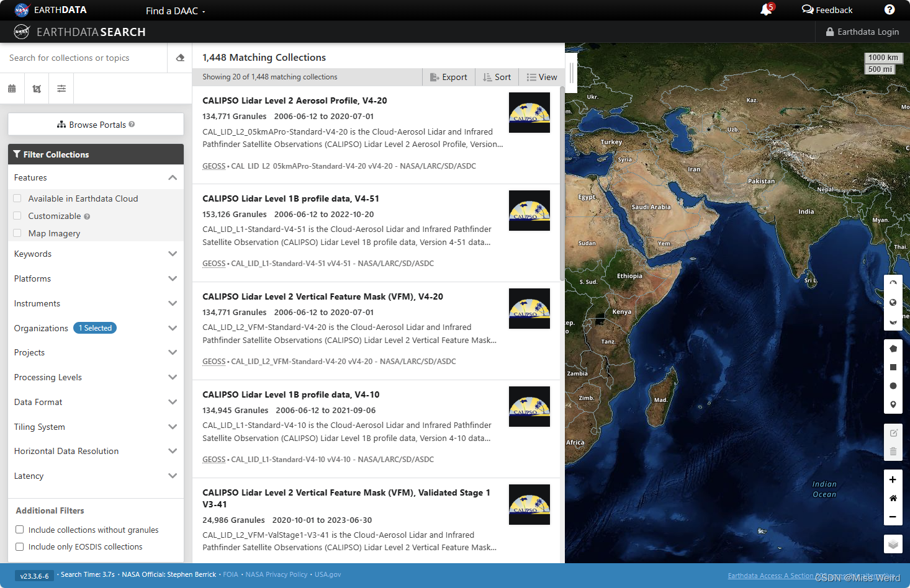This screenshot has height=588, width=910.
Task: Zoom in on the map
Action: click(x=893, y=479)
